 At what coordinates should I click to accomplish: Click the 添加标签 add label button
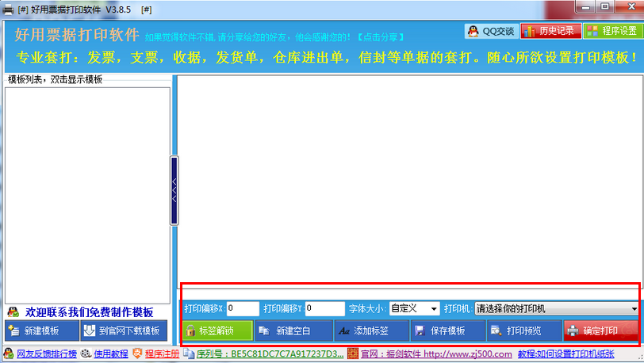click(x=372, y=331)
